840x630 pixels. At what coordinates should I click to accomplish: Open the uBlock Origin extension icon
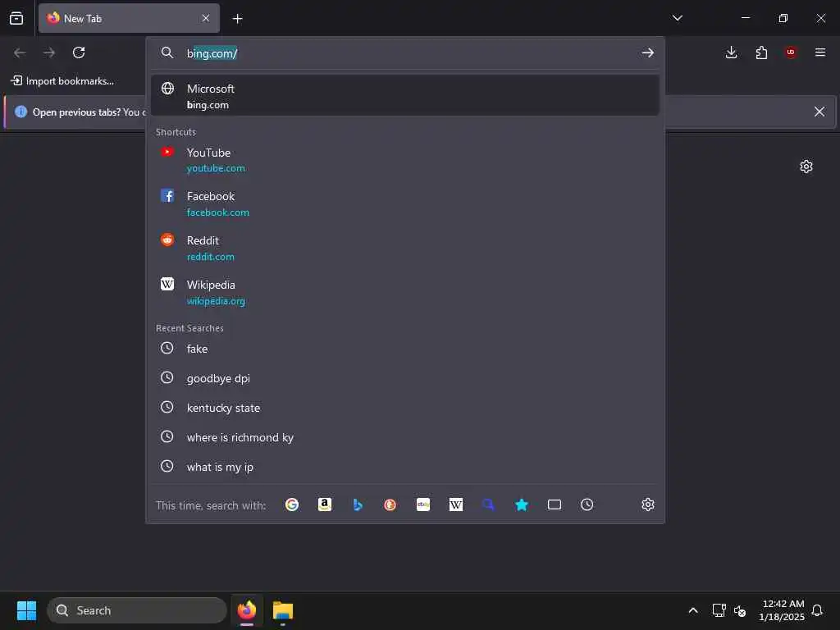(791, 52)
